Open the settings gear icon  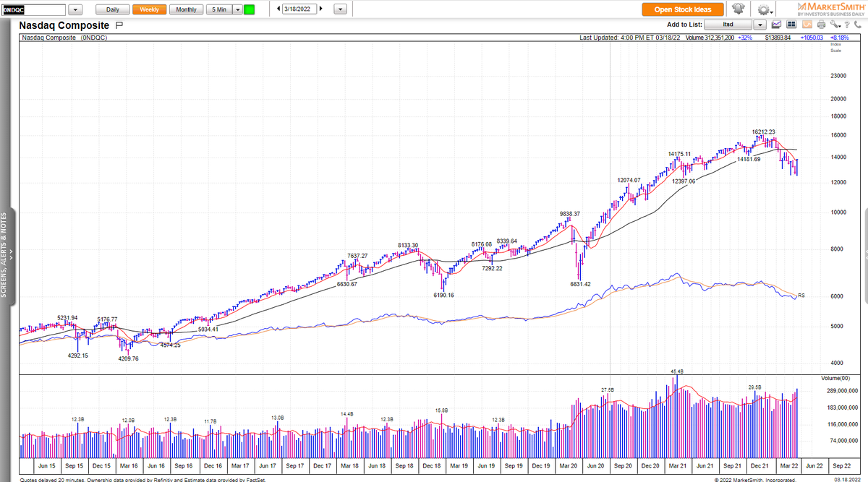763,9
